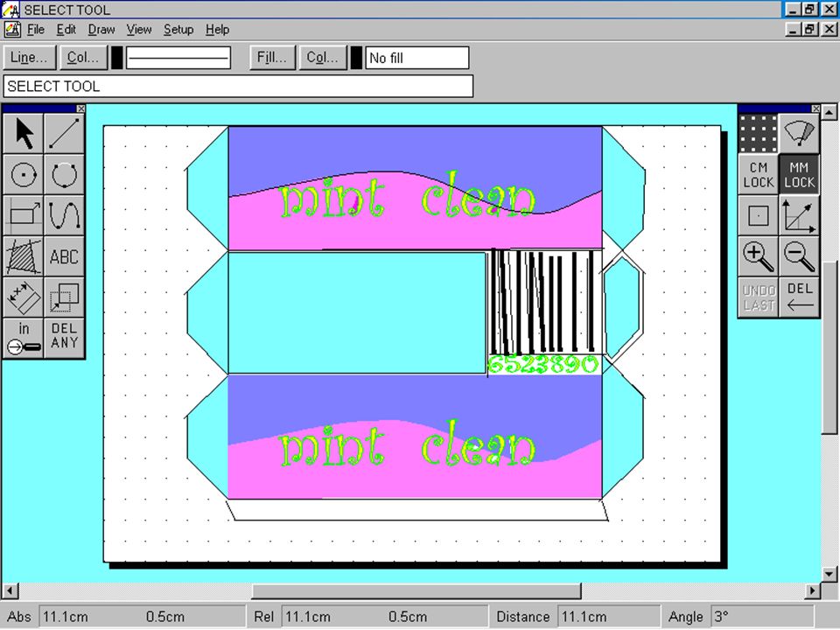
Task: Click the horizontal scrollbar left arrow
Action: click(9, 591)
